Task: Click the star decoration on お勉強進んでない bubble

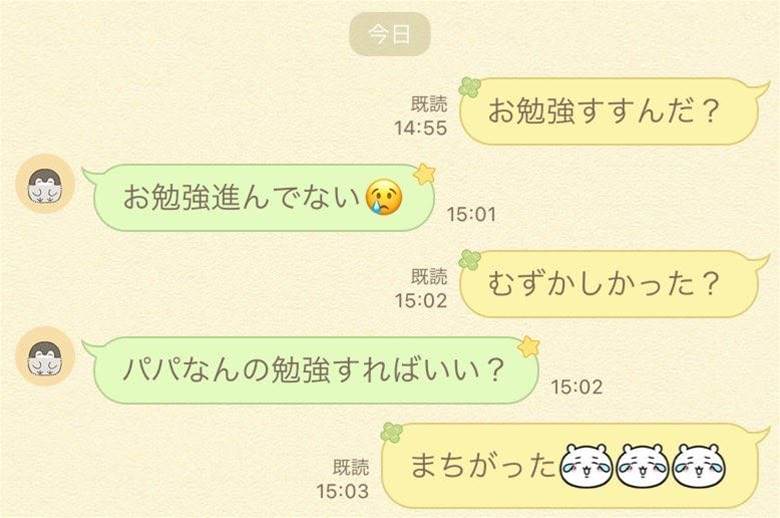Action: pos(424,174)
